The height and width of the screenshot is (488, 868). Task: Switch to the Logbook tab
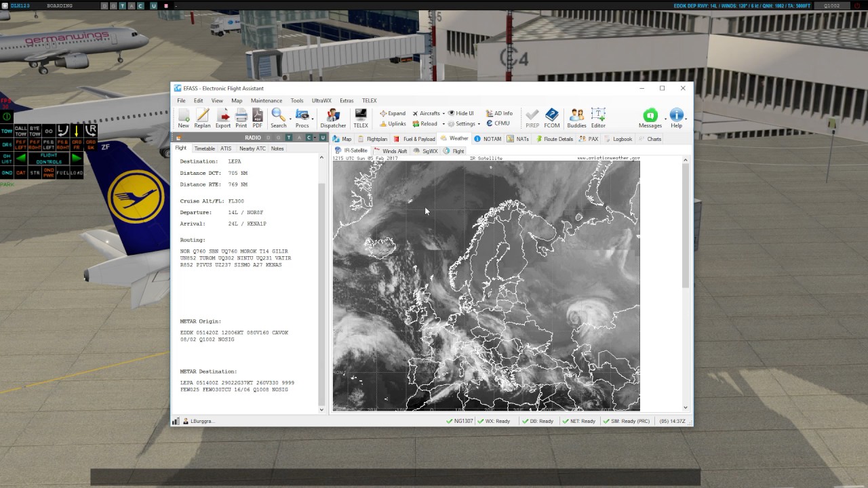tap(618, 139)
